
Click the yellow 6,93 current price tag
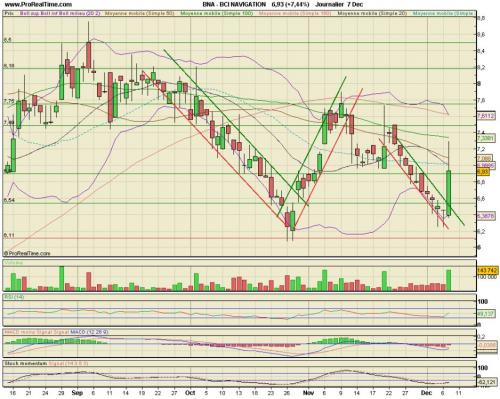[x=483, y=172]
